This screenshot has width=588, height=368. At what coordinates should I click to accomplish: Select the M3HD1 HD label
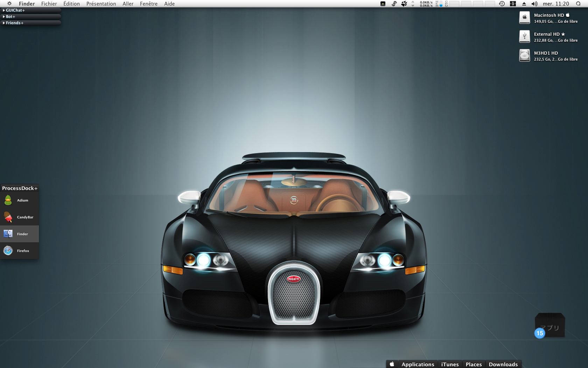pos(546,53)
